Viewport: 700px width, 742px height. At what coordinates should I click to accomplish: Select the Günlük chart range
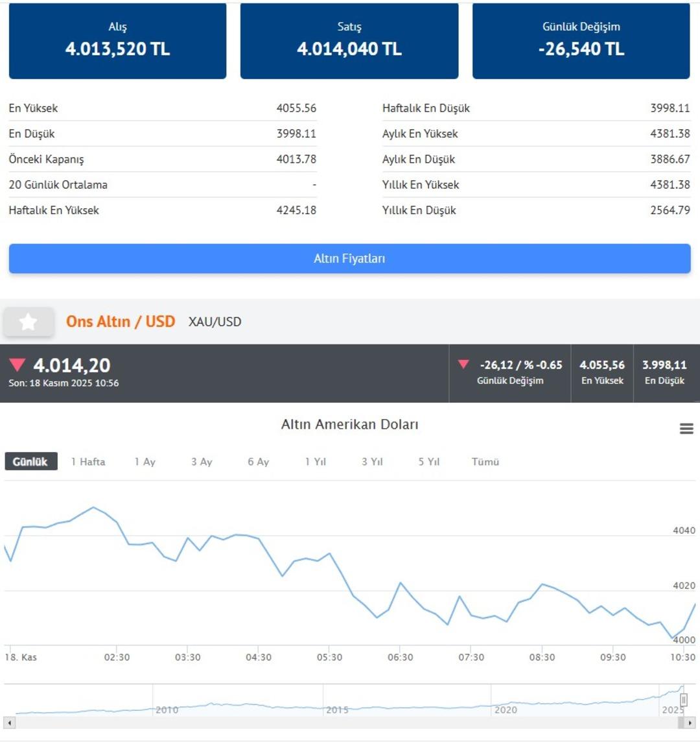(30, 462)
